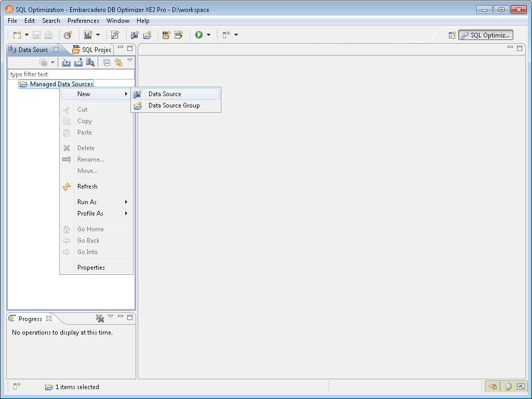The height and width of the screenshot is (399, 532).
Task: Click Delete in the context menu
Action: [97, 148]
